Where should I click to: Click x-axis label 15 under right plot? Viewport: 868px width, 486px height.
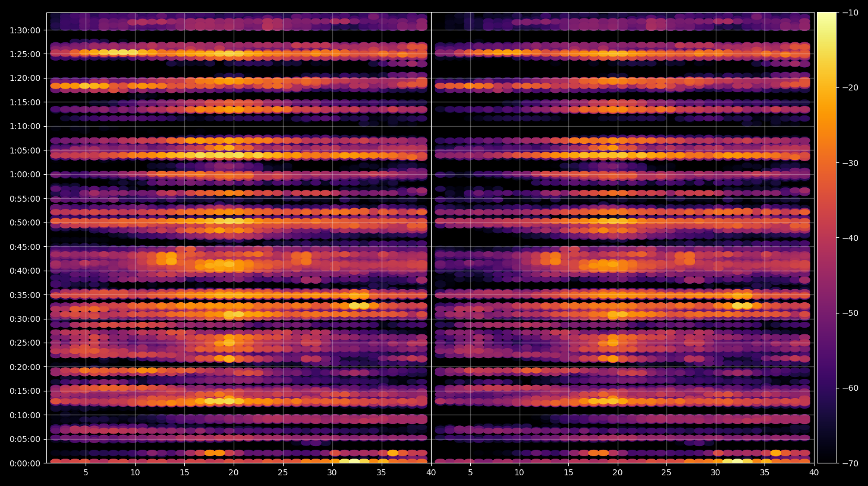coord(568,473)
